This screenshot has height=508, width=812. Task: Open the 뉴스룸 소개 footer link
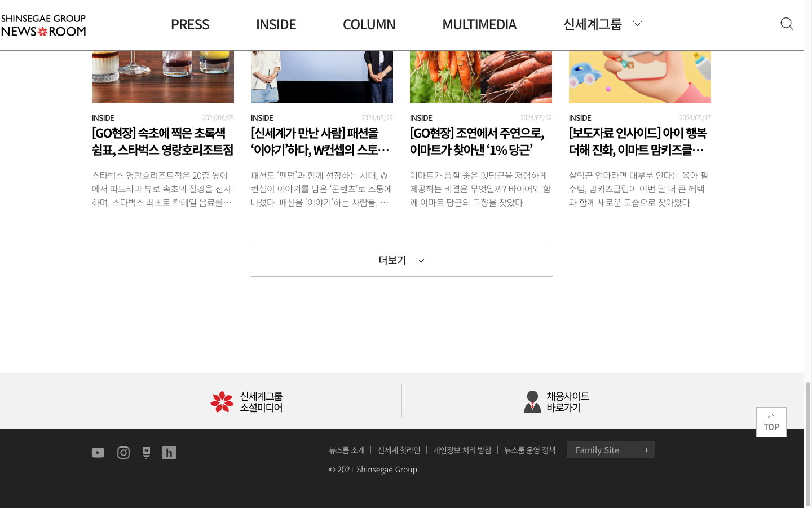pyautogui.click(x=347, y=450)
